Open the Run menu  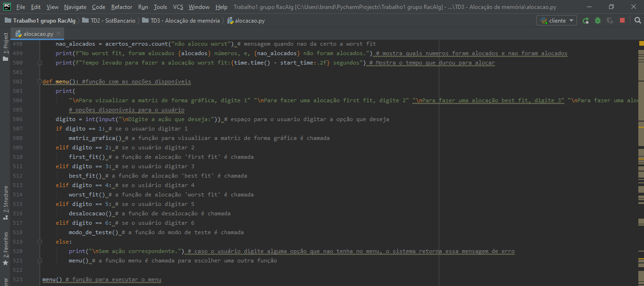[x=143, y=7]
